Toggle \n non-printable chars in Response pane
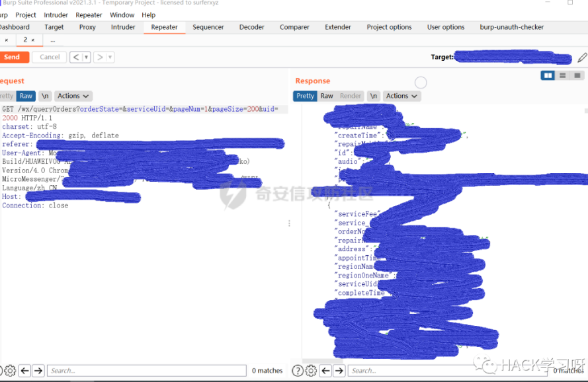588x382 pixels. [374, 96]
